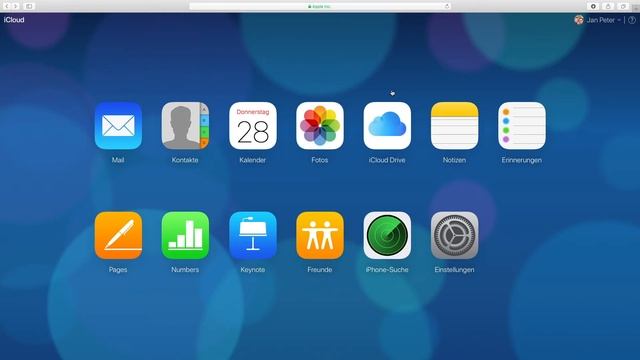
Task: Open the iCloud help question mark
Action: (x=632, y=20)
